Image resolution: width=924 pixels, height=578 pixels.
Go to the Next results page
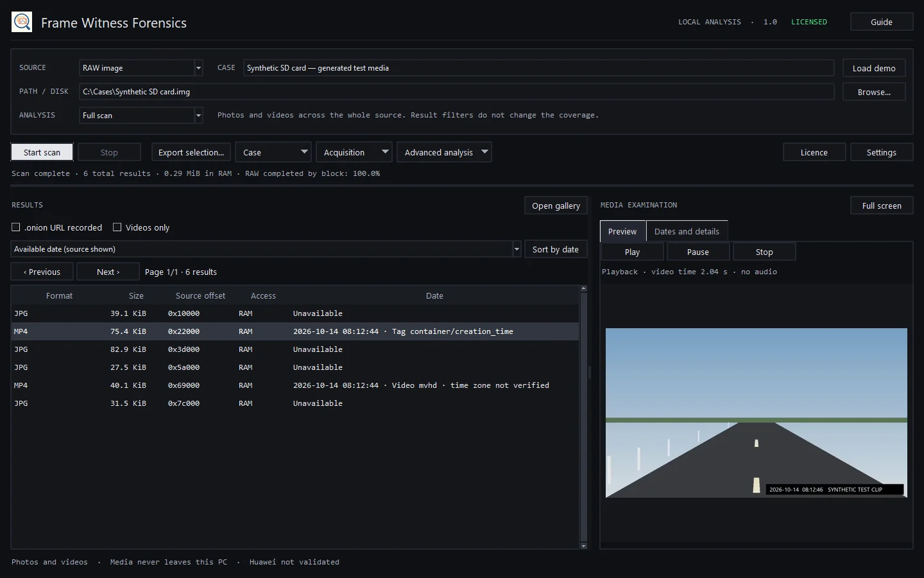click(x=108, y=272)
